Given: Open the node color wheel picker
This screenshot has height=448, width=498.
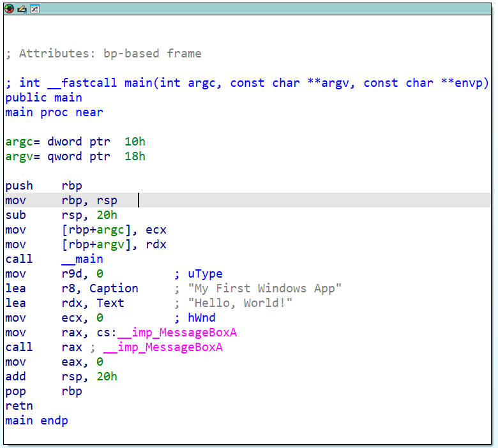Looking at the screenshot, I should click(9, 8).
